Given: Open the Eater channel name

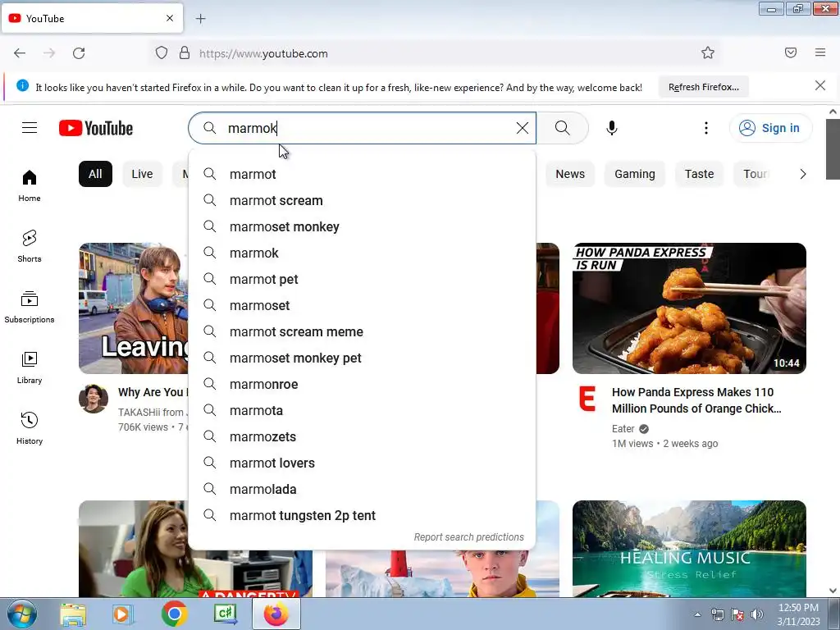Looking at the screenshot, I should coord(623,428).
